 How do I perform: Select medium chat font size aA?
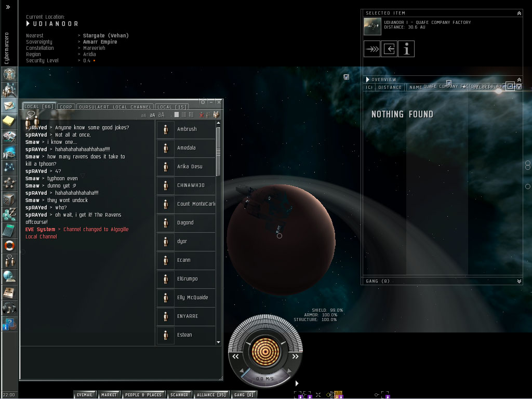(x=152, y=115)
